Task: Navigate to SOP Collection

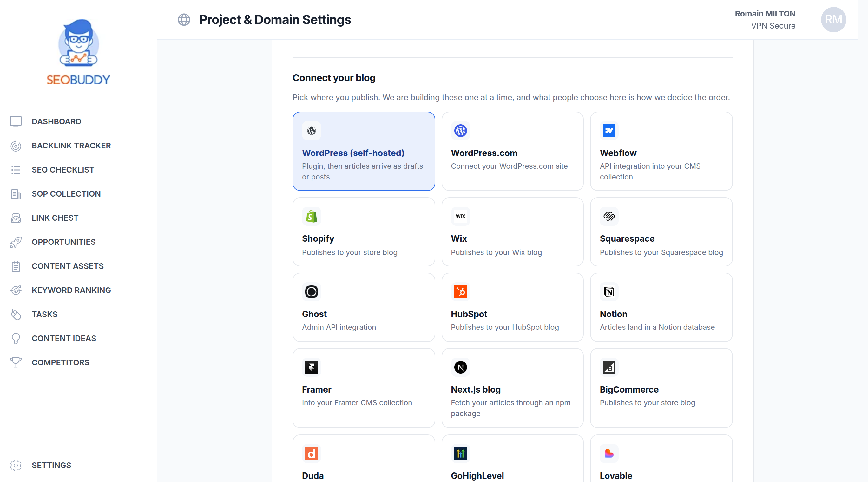Action: 66,194
